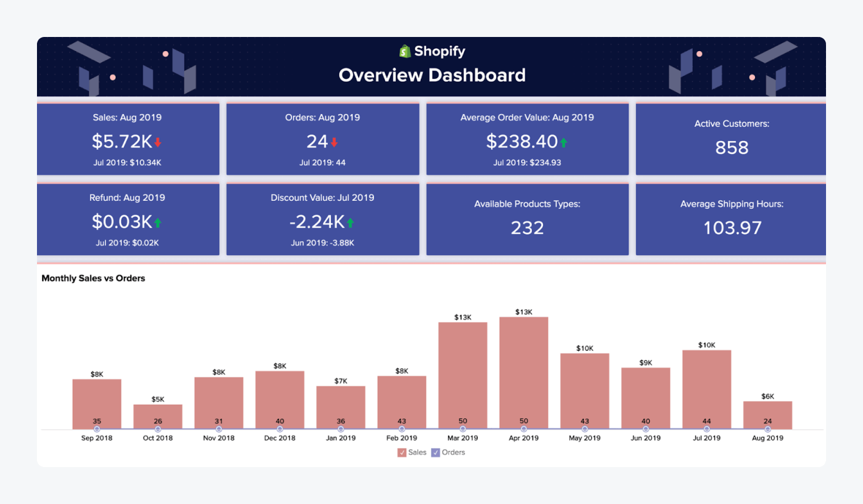863x504 pixels.
Task: Toggle the Orders legend checkbox
Action: pos(435,452)
